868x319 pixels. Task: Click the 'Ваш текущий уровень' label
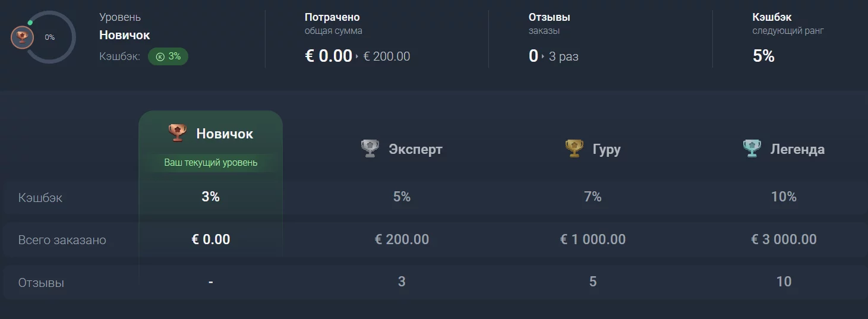(x=211, y=162)
